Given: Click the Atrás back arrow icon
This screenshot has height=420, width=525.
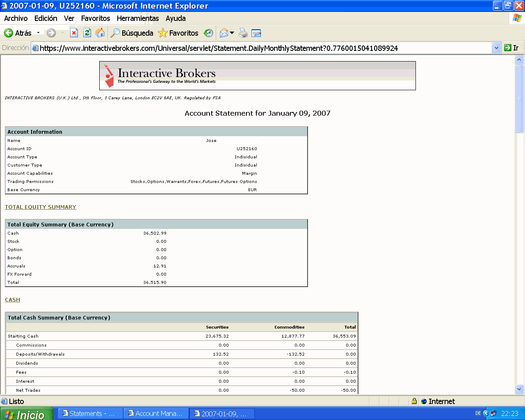Looking at the screenshot, I should [x=9, y=33].
